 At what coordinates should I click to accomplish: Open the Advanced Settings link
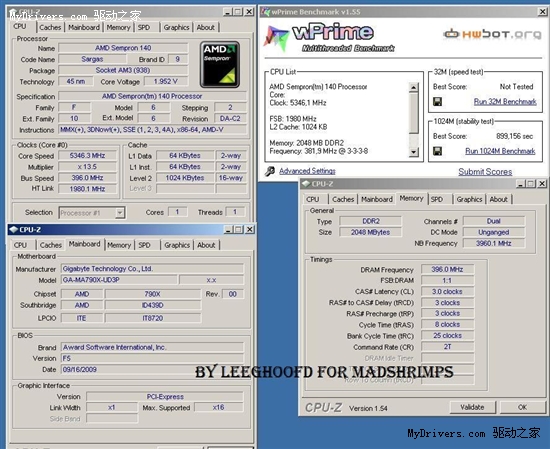[307, 171]
